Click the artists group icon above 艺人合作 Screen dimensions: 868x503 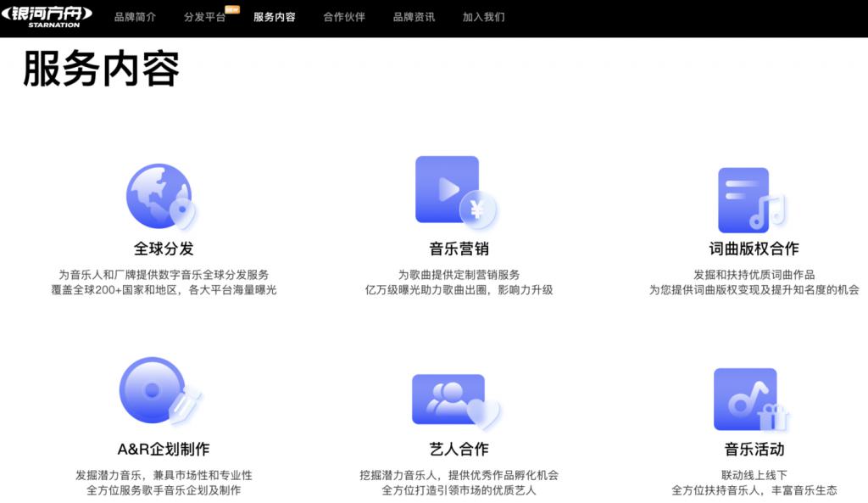pos(445,397)
